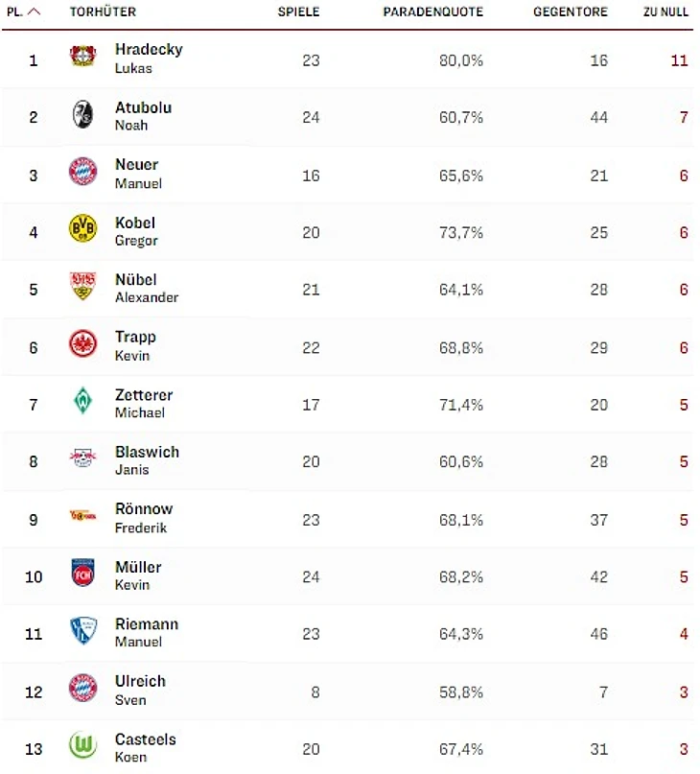Viewport: 700px width, 774px height.
Task: Sort table by the Zu Null column
Action: coord(665,12)
